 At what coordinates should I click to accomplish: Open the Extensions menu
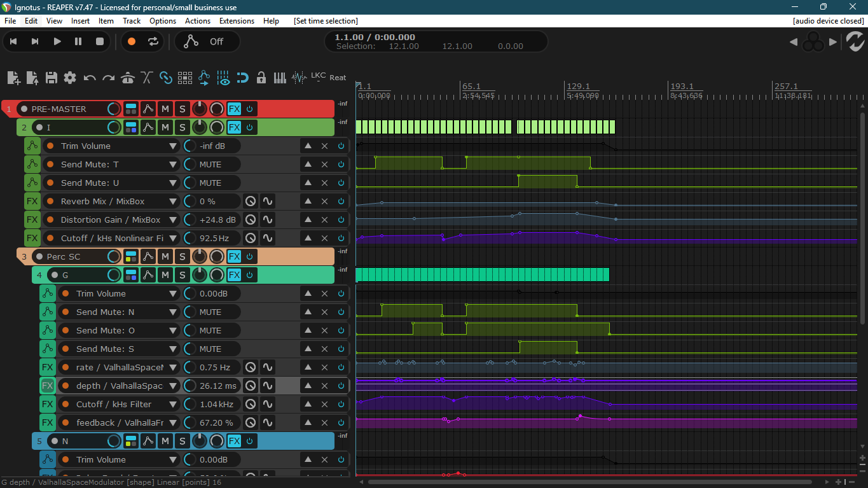tap(237, 21)
